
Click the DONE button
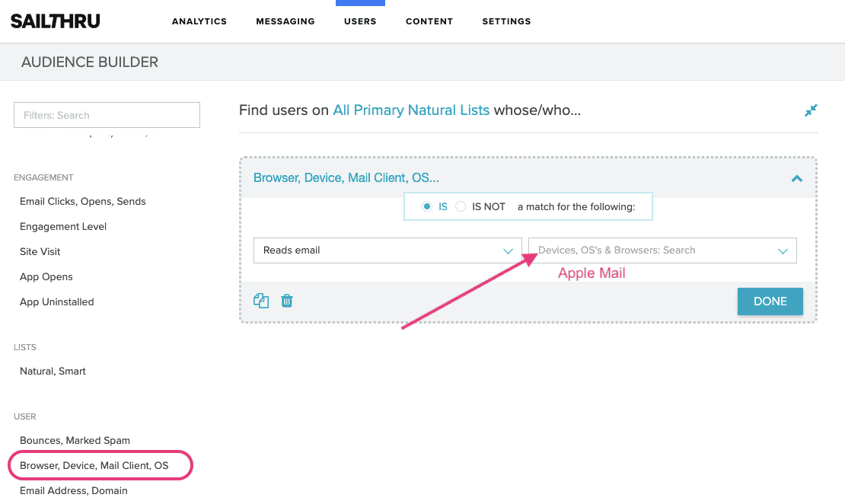tap(770, 301)
